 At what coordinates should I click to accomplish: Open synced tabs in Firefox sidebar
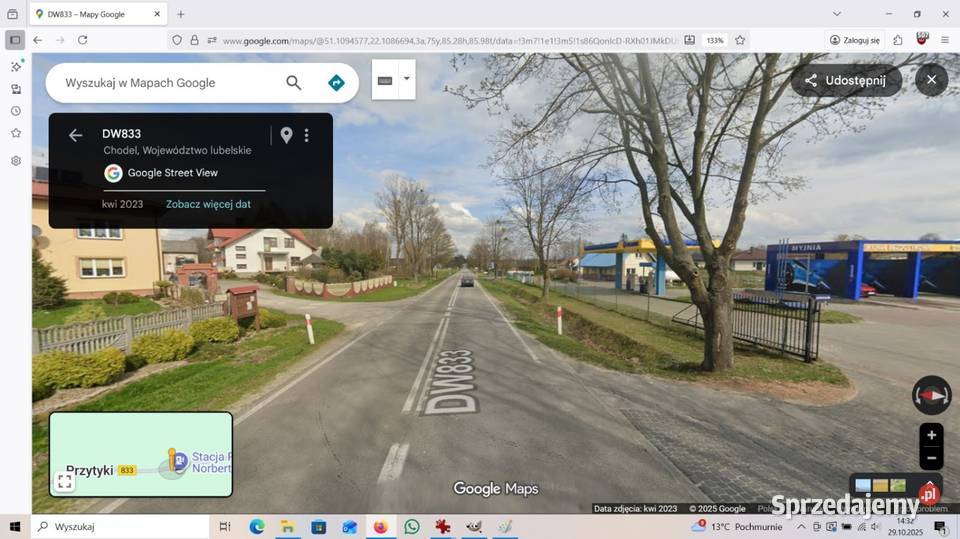point(16,89)
